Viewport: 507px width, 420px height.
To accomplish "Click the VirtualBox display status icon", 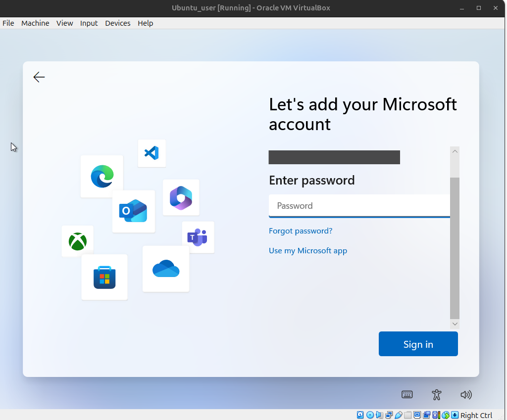I will coord(417,415).
